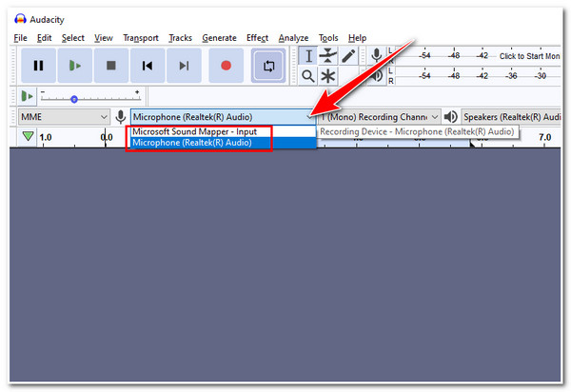Click the playback meter speaker icon

[377, 76]
